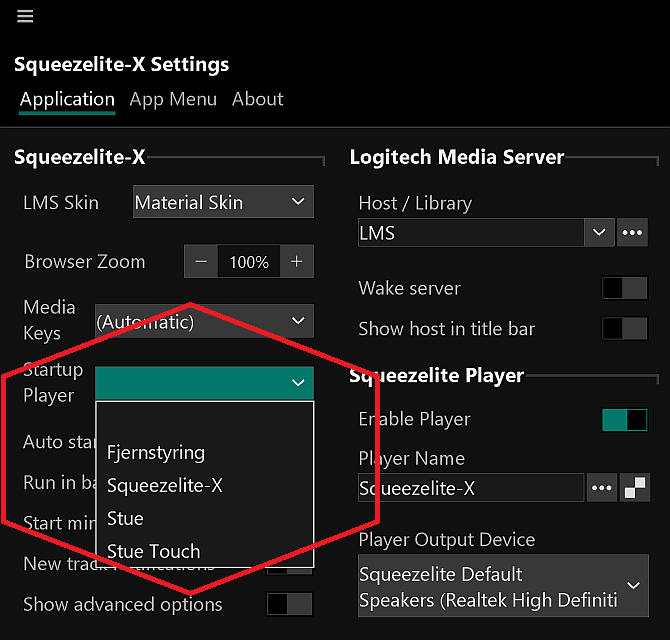The image size is (670, 640).
Task: Open the hamburger menu icon
Action: (25, 17)
